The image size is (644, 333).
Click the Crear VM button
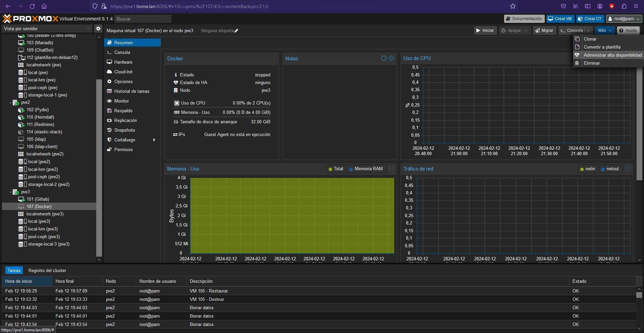560,19
